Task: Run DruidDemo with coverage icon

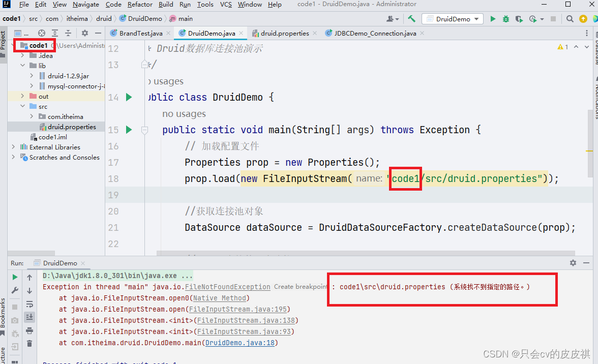Action: pyautogui.click(x=519, y=18)
